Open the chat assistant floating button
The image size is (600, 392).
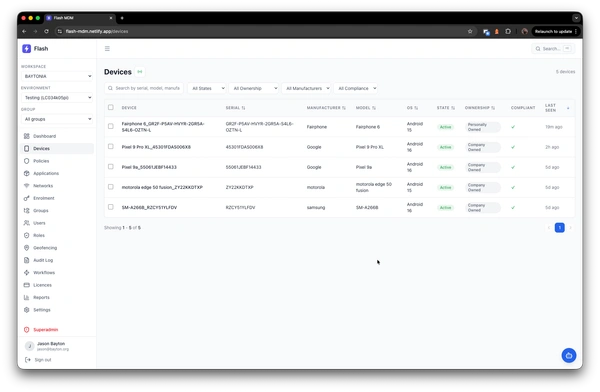pyautogui.click(x=569, y=355)
